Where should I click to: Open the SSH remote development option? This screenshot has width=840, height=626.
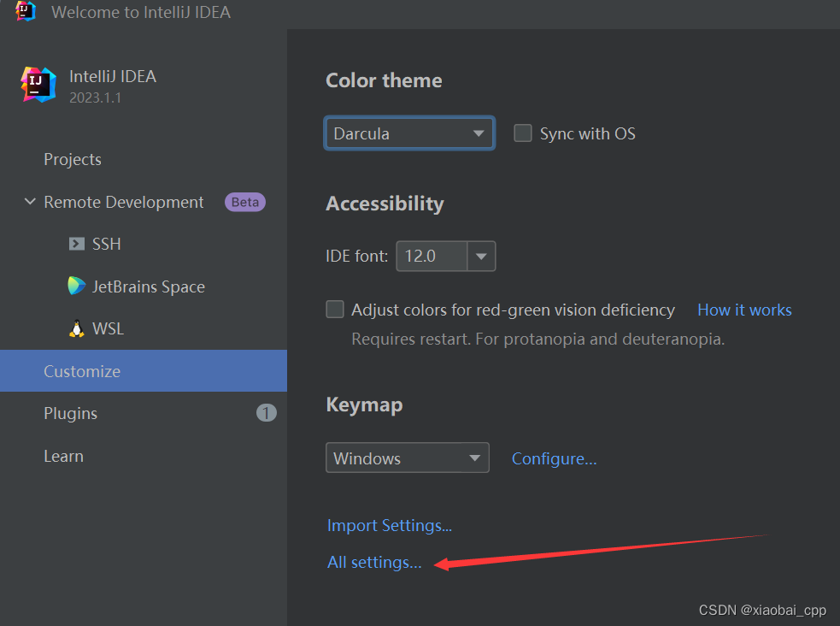(x=107, y=244)
